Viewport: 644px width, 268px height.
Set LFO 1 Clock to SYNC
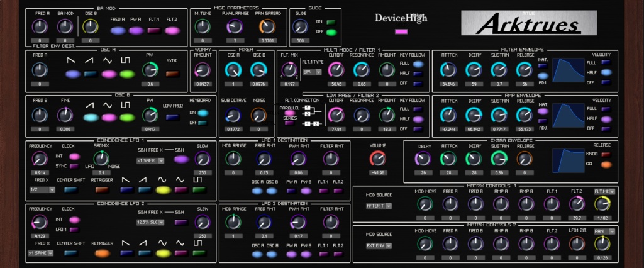(74, 167)
